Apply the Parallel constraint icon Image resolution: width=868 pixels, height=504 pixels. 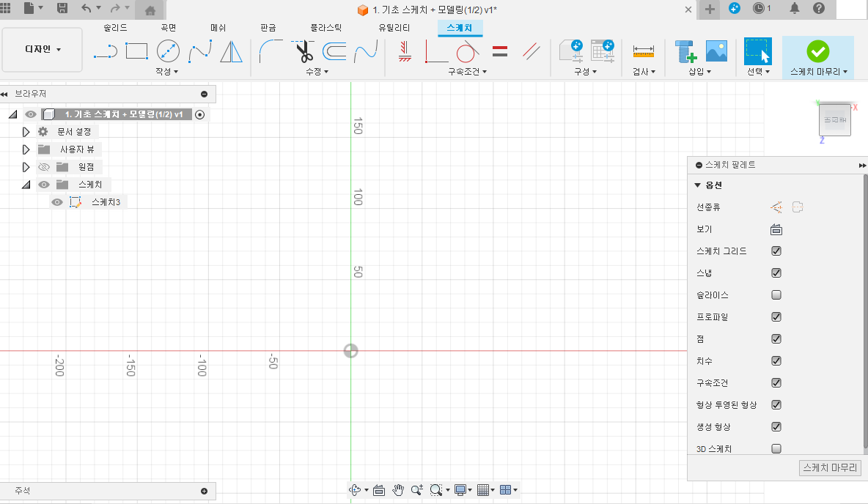tap(531, 51)
